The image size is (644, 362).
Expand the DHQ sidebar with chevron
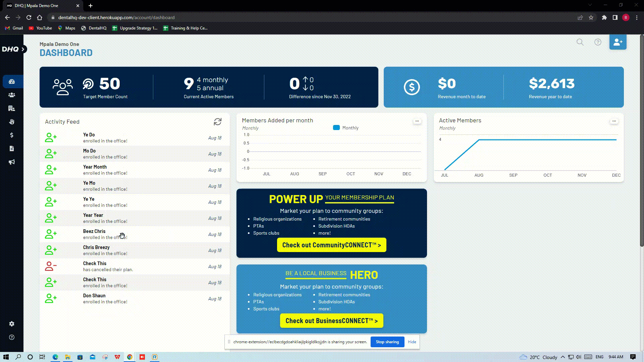tap(23, 49)
